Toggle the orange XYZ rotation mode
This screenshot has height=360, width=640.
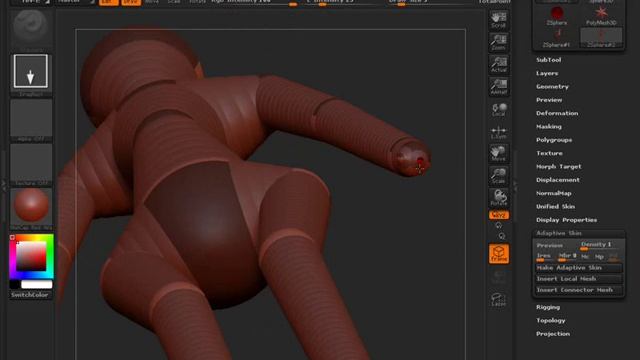click(498, 215)
